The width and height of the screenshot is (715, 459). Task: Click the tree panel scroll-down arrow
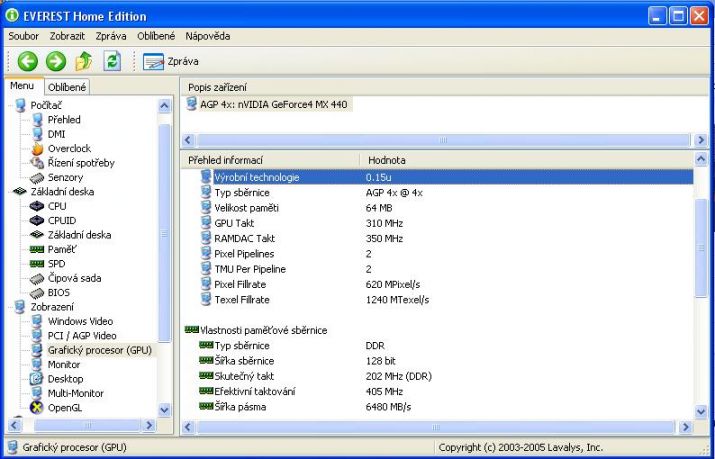164,410
